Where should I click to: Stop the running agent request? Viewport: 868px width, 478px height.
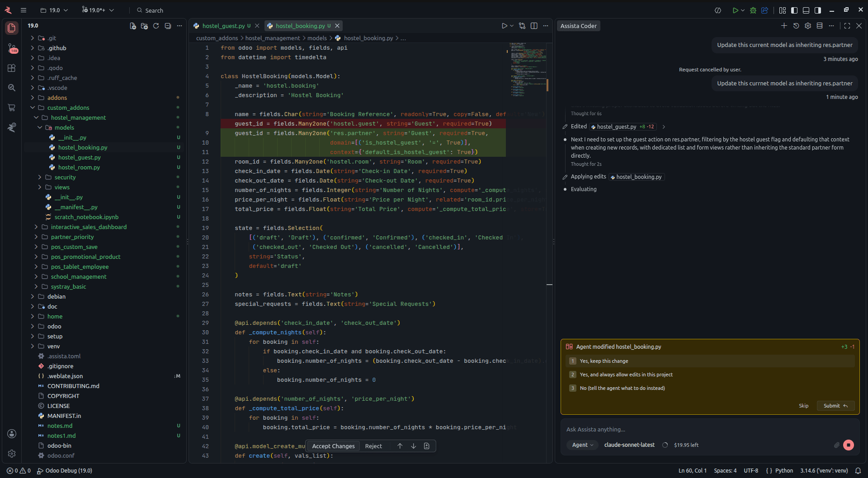[x=849, y=445]
